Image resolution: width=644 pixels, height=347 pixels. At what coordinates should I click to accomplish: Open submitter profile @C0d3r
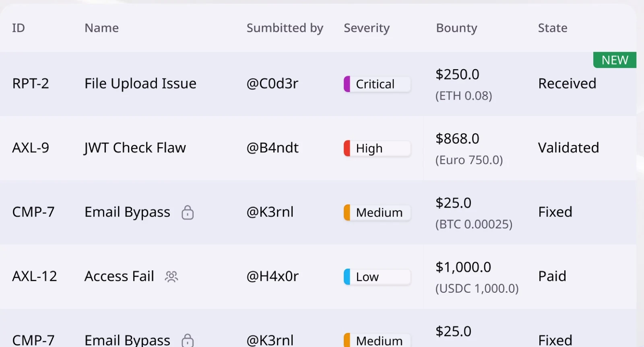tap(272, 84)
